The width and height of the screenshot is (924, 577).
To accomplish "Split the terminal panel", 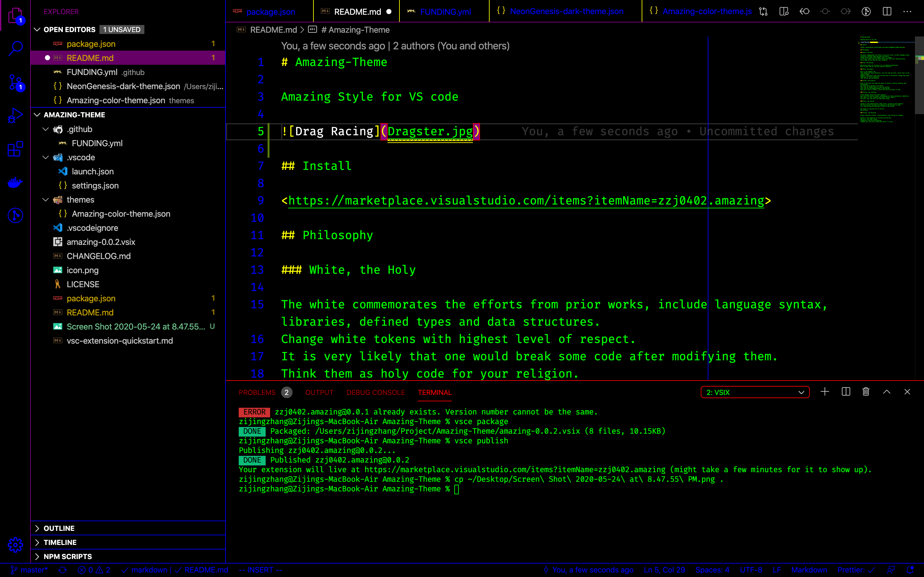I will point(846,392).
